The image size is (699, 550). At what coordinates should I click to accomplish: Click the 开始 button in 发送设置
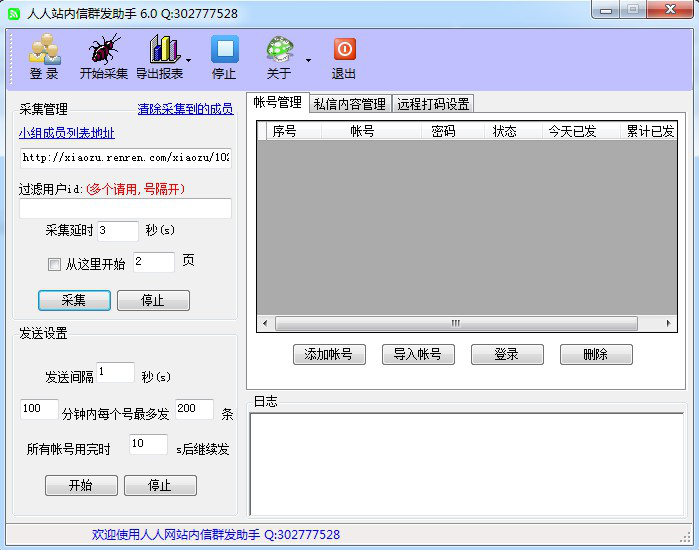coord(82,485)
